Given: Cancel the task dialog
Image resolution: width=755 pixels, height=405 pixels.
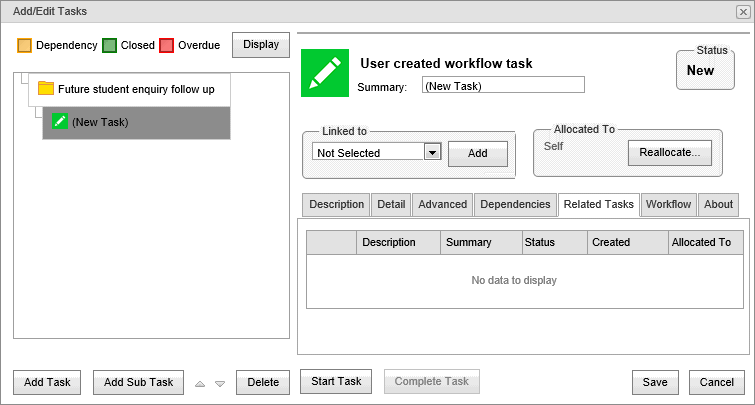Looking at the screenshot, I should pyautogui.click(x=716, y=382).
